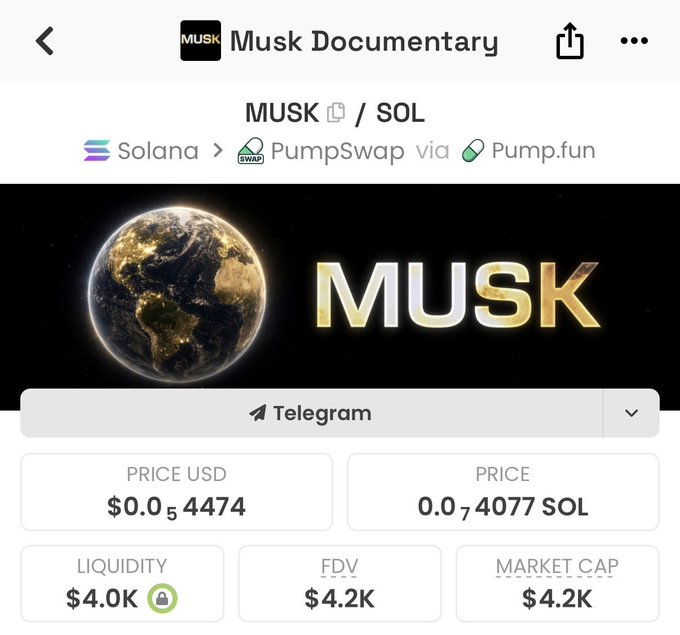680x635 pixels.
Task: Open the three-dots more options menu
Action: coord(634,41)
